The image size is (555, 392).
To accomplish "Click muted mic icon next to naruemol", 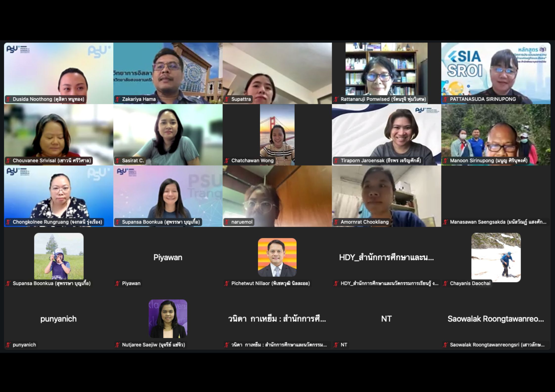I will pyautogui.click(x=227, y=222).
